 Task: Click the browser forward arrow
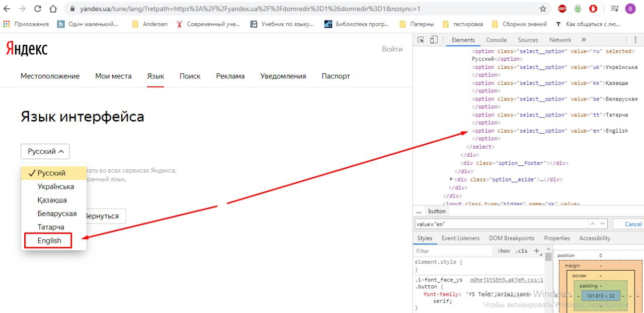tap(22, 9)
